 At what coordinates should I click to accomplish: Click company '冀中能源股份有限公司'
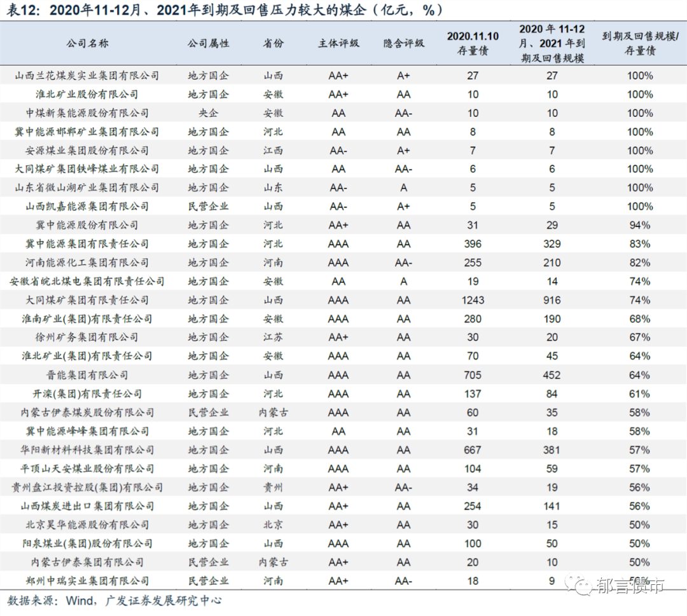[x=87, y=226]
